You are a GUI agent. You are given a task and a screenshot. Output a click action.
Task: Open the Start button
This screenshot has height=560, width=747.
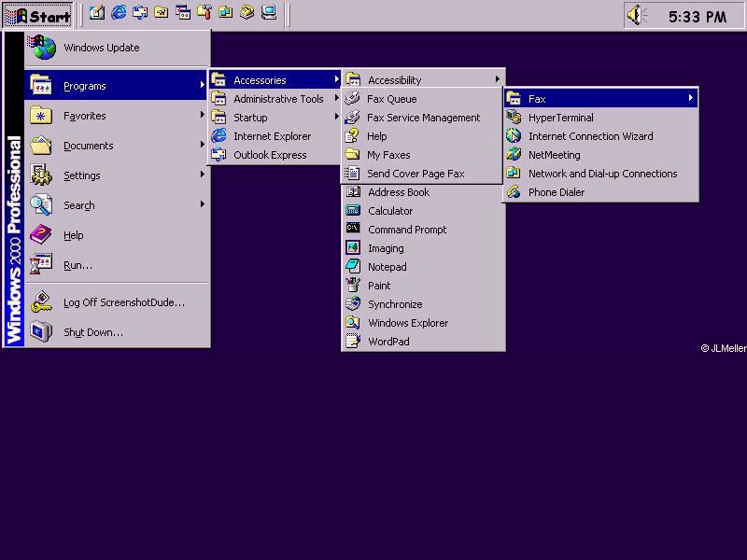pyautogui.click(x=38, y=16)
